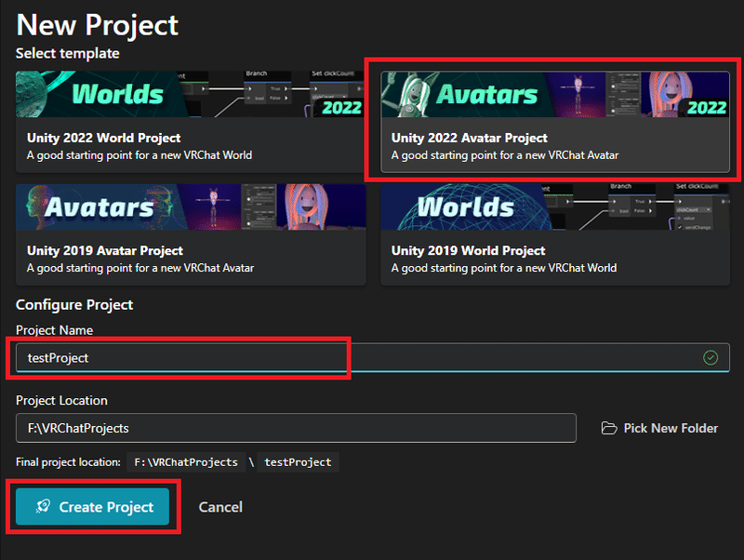Choose the Unity 2019 World Project template
The height and width of the screenshot is (560, 744).
pos(554,234)
